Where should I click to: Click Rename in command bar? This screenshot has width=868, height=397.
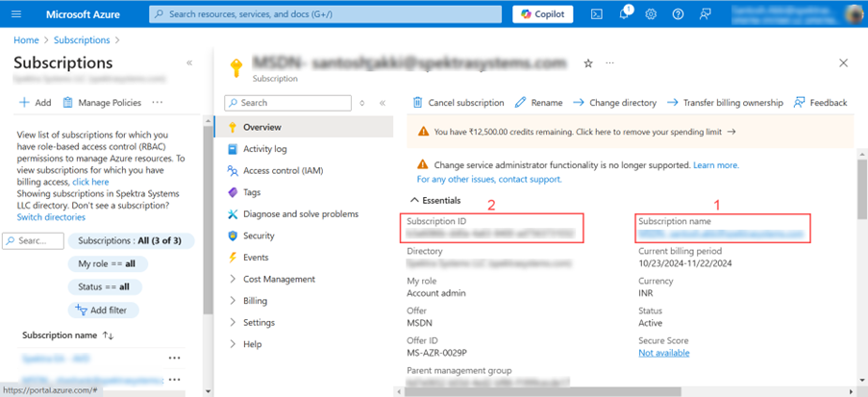click(x=538, y=103)
